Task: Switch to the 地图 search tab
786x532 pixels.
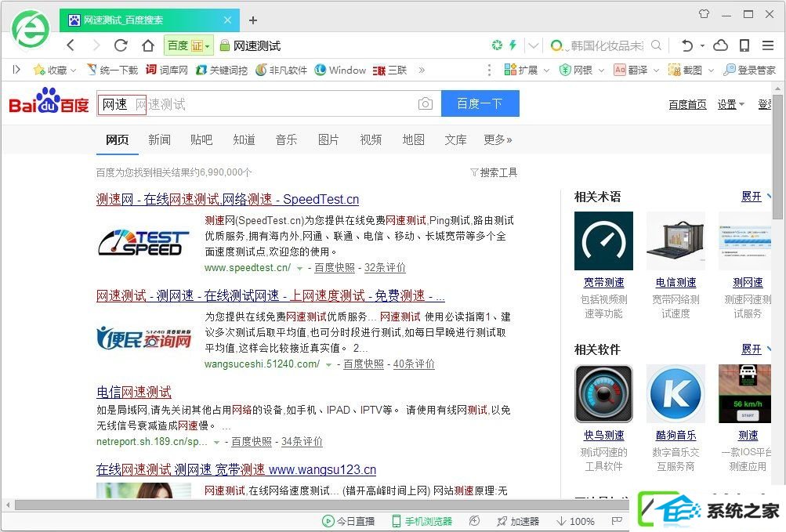Action: [414, 139]
